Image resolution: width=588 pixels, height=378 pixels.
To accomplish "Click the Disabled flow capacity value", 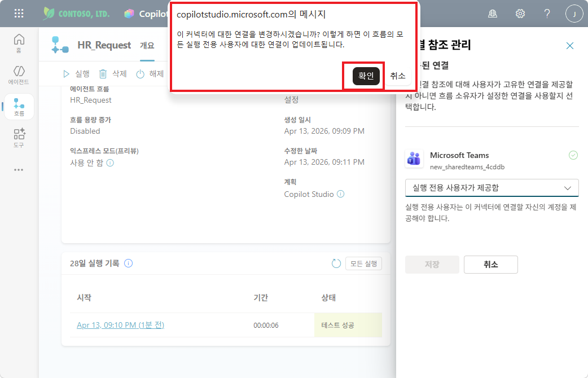I will click(85, 131).
